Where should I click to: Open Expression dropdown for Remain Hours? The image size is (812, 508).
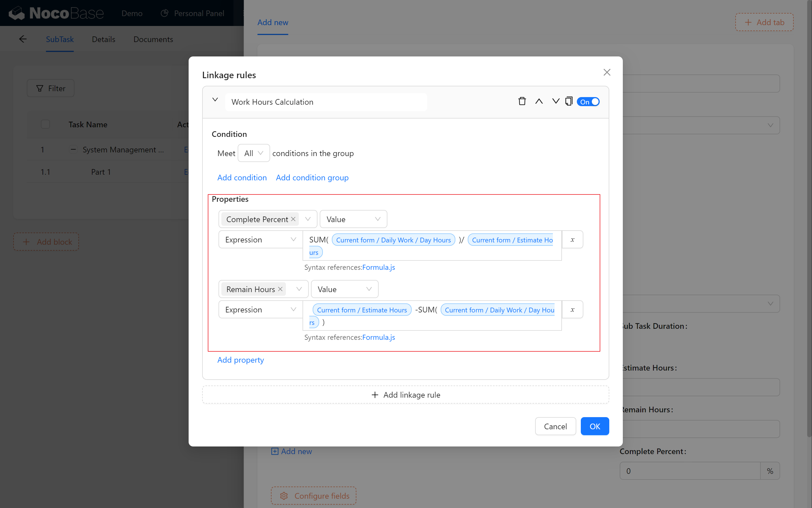click(x=261, y=309)
